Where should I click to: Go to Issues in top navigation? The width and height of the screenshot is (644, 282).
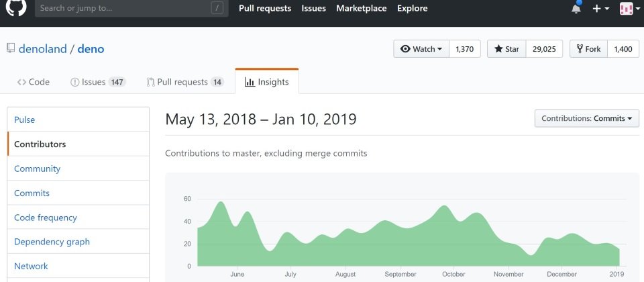[313, 8]
